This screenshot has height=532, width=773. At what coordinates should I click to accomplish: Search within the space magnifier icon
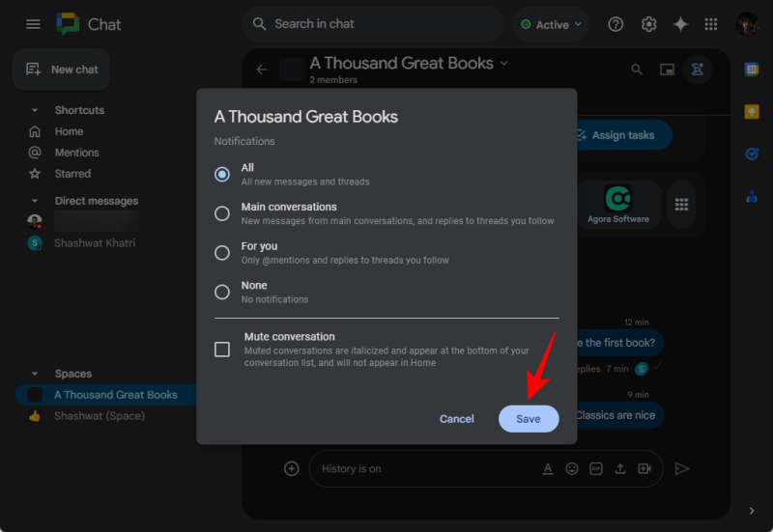click(x=637, y=70)
